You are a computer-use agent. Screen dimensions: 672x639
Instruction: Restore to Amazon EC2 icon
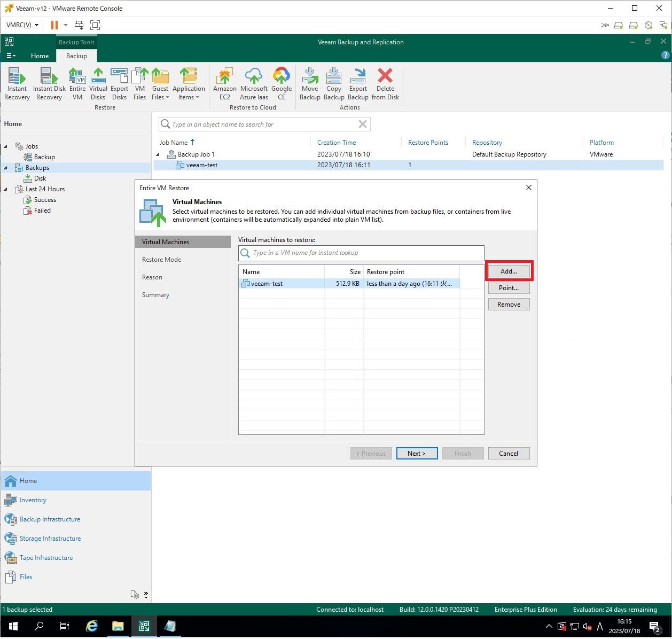225,84
